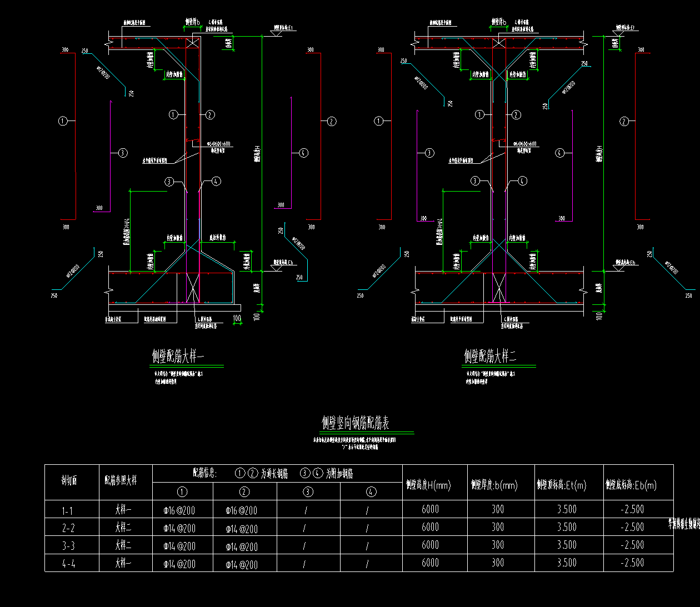The height and width of the screenshot is (607, 700).
Task: Select section cell 2-2 in table
Action: tap(68, 528)
